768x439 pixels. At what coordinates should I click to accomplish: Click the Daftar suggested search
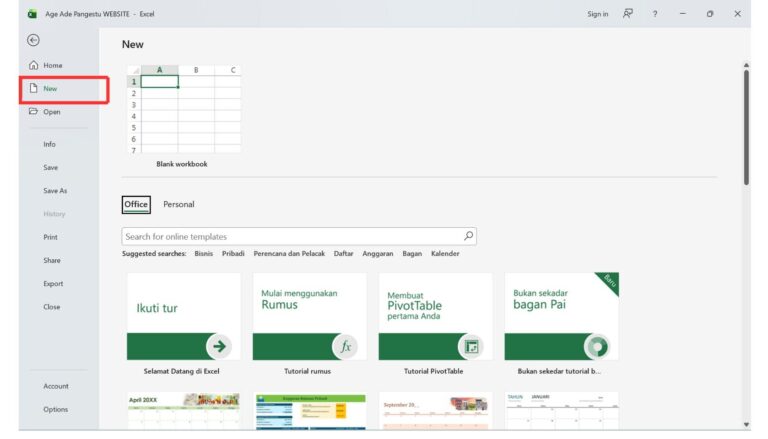point(343,253)
